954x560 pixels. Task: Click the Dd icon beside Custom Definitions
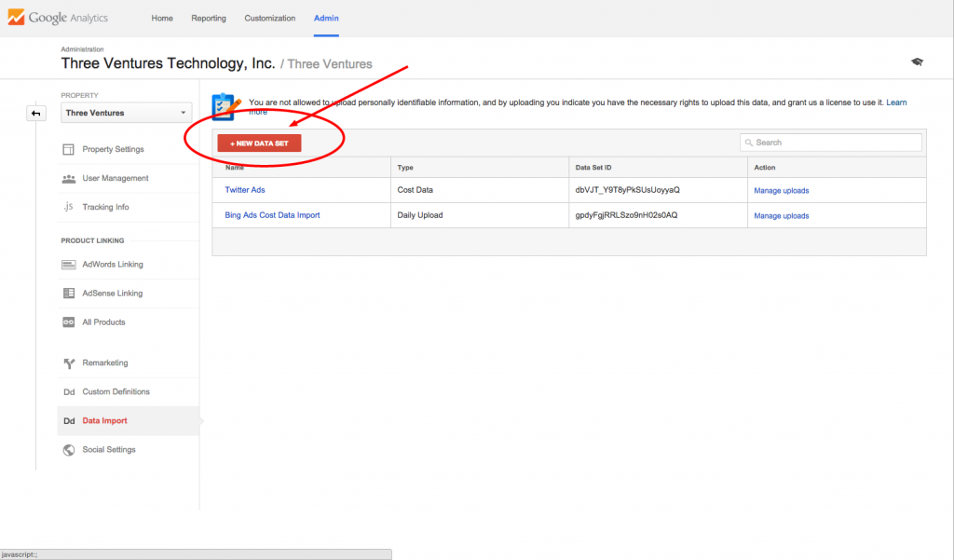click(69, 392)
